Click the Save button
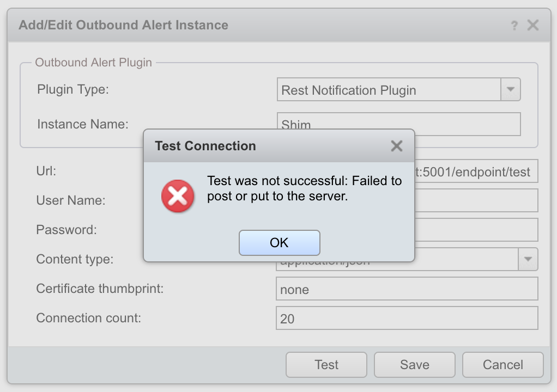Viewport: 557px width, 392px height. coord(414,365)
